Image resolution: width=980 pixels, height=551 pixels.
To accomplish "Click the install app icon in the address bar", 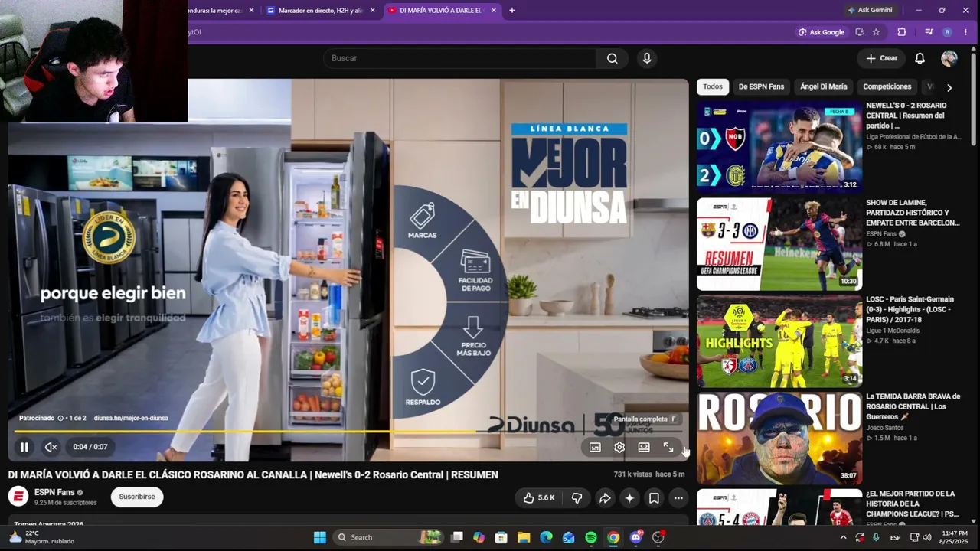I will click(x=860, y=32).
